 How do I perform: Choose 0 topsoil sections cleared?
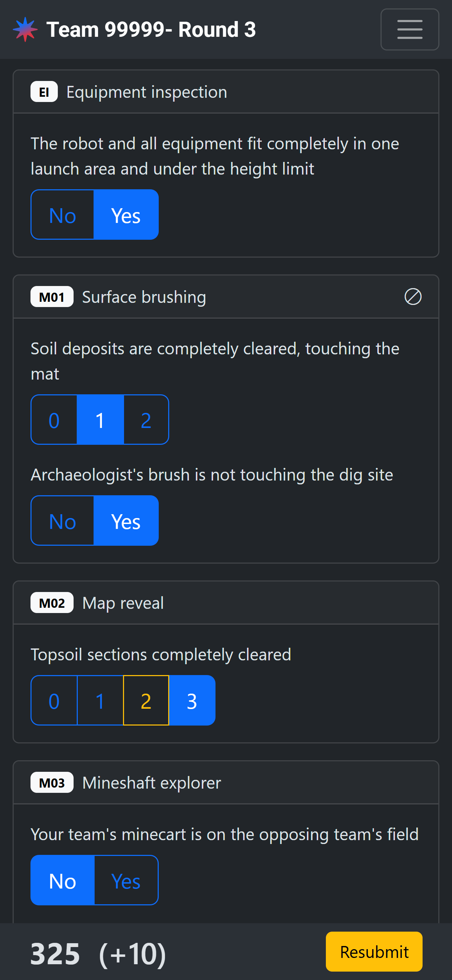click(x=54, y=700)
